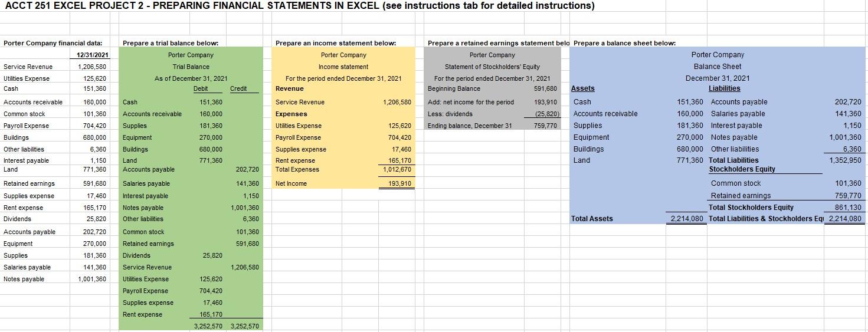
Task: Click 'Prepare an income statement below:' heading
Action: 336,43
